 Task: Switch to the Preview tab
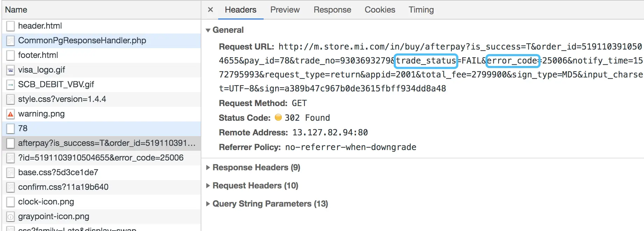pyautogui.click(x=285, y=10)
